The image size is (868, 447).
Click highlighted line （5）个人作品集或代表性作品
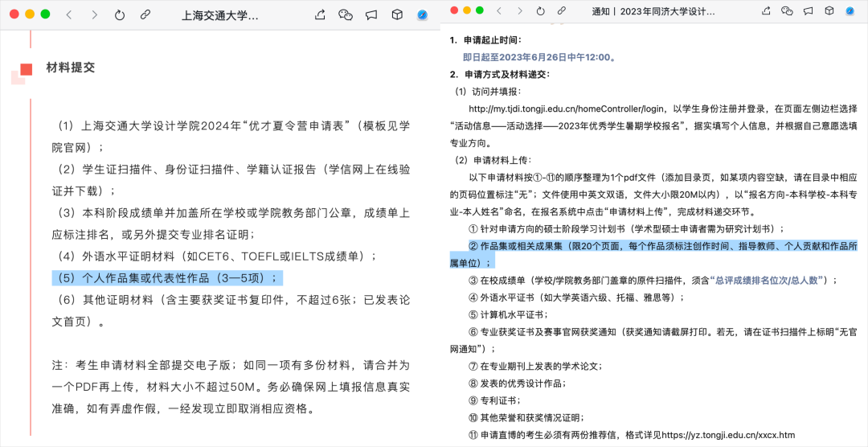[168, 277]
